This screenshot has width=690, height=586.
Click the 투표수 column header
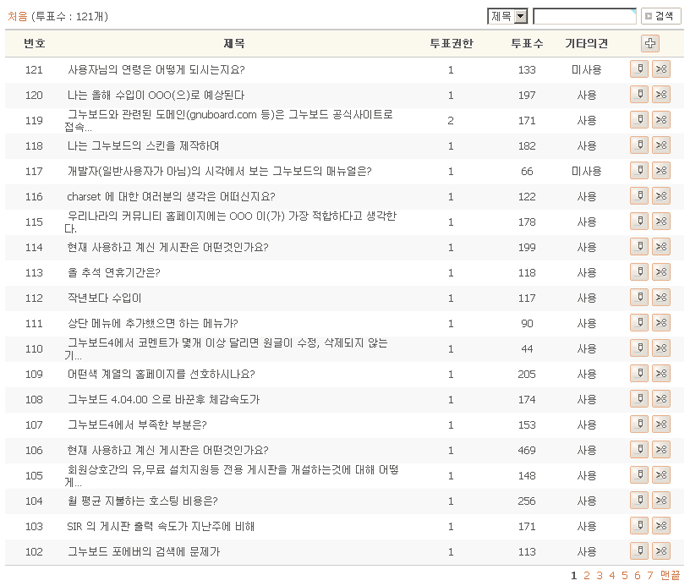coord(527,44)
